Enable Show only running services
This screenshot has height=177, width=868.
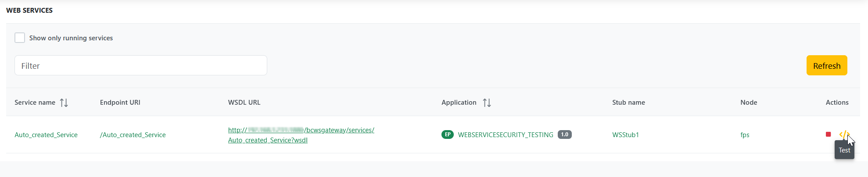(20, 38)
